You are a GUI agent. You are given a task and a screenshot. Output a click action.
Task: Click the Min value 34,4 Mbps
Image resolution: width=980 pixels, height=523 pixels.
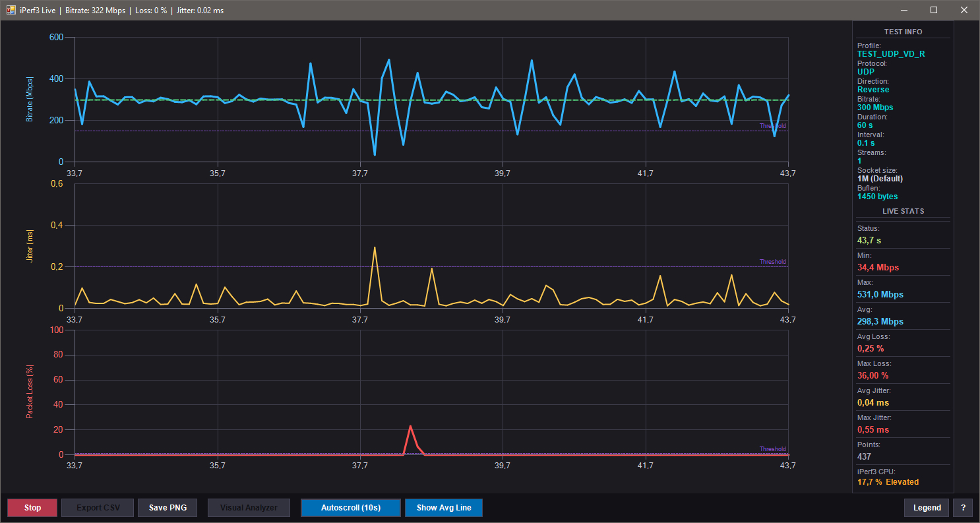coord(878,268)
